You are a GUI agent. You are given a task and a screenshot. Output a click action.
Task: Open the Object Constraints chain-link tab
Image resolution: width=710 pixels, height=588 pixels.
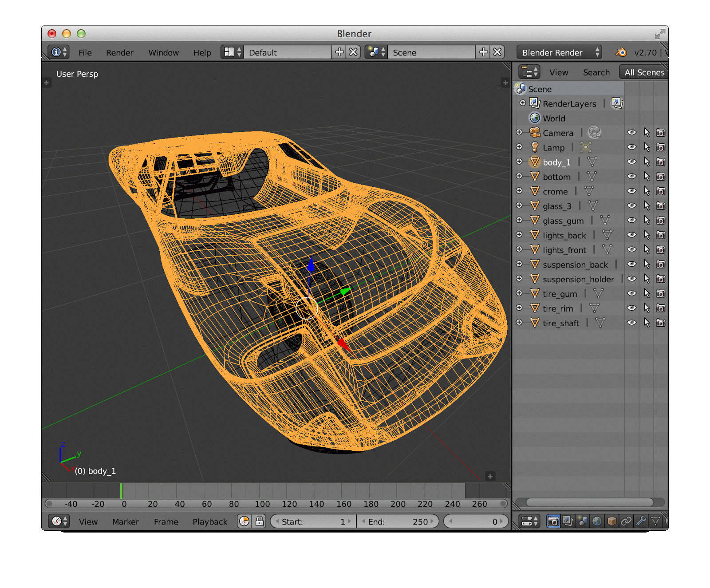tap(626, 521)
